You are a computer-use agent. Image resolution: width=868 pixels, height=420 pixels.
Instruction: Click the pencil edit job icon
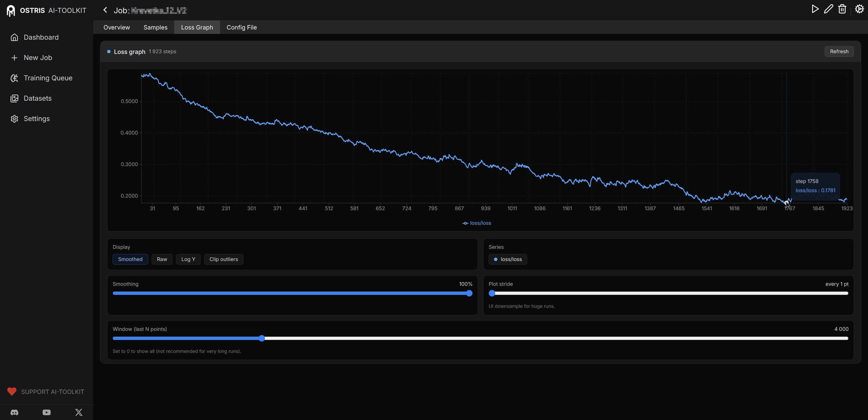(x=829, y=9)
